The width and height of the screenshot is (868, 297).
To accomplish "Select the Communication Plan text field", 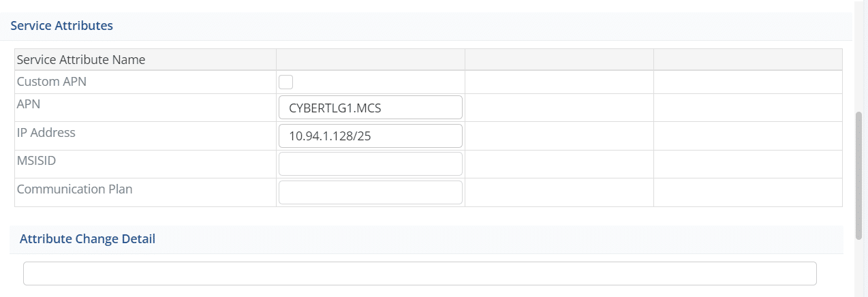I will [371, 192].
